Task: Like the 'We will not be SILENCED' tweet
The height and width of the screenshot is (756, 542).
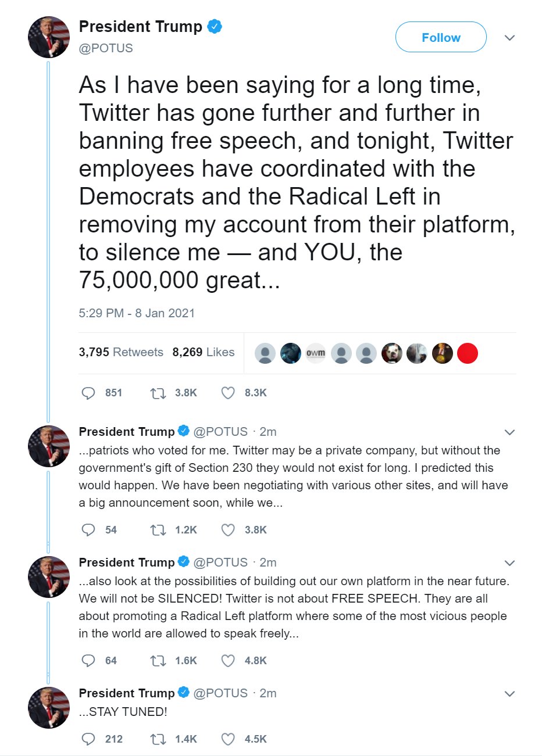Action: (228, 661)
